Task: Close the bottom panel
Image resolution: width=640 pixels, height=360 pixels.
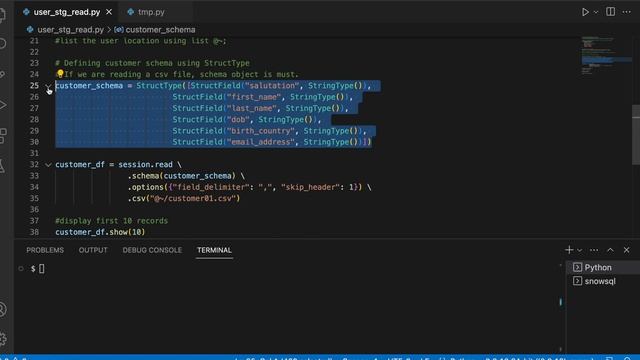Action: click(x=627, y=250)
